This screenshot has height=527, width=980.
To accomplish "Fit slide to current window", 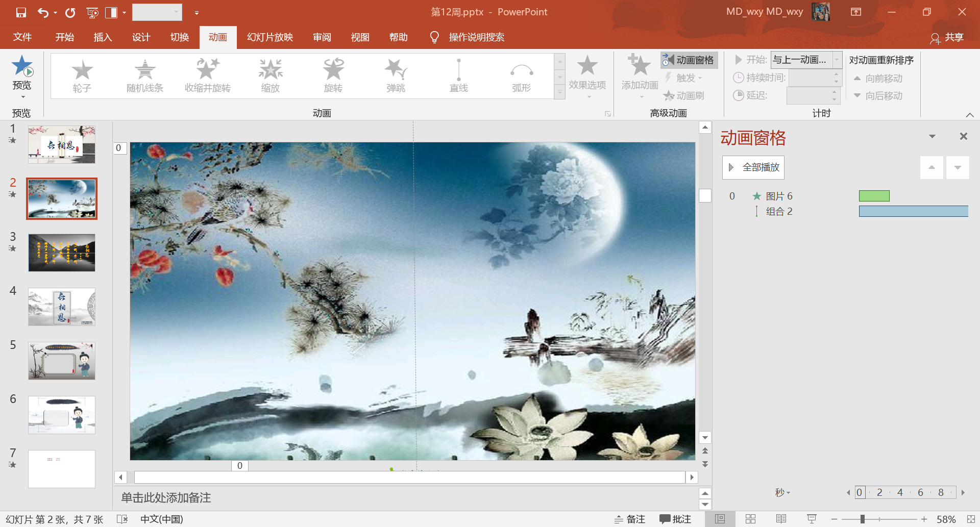I will pos(971,519).
